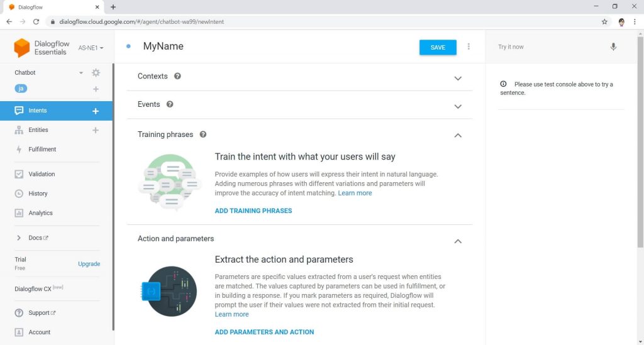
Task: Click the create intent plus icon
Action: click(96, 111)
